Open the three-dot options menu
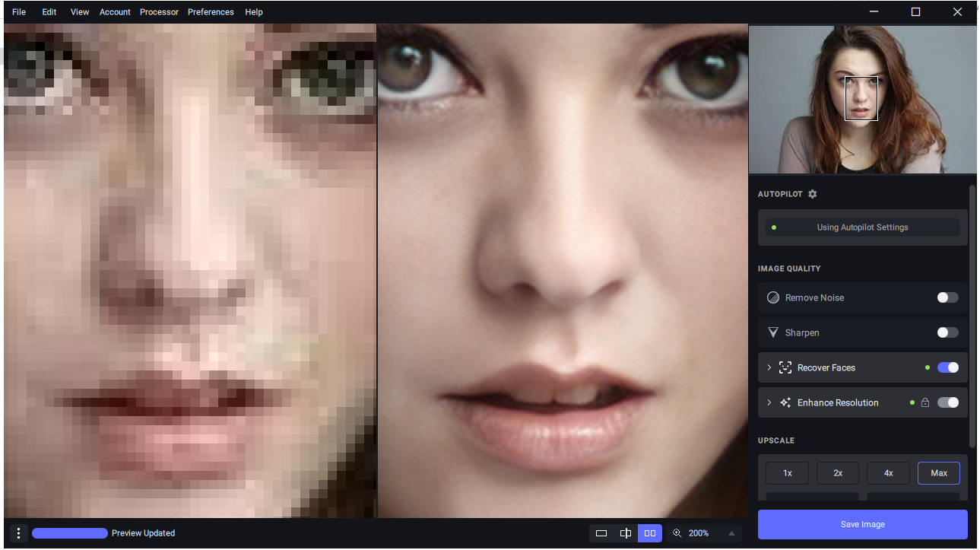This screenshot has height=550, width=980. (x=19, y=533)
